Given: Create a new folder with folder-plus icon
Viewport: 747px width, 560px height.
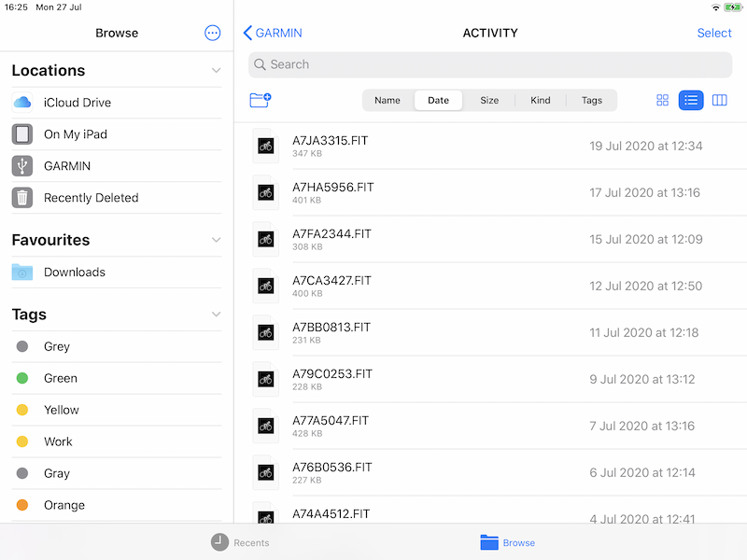Looking at the screenshot, I should (260, 100).
